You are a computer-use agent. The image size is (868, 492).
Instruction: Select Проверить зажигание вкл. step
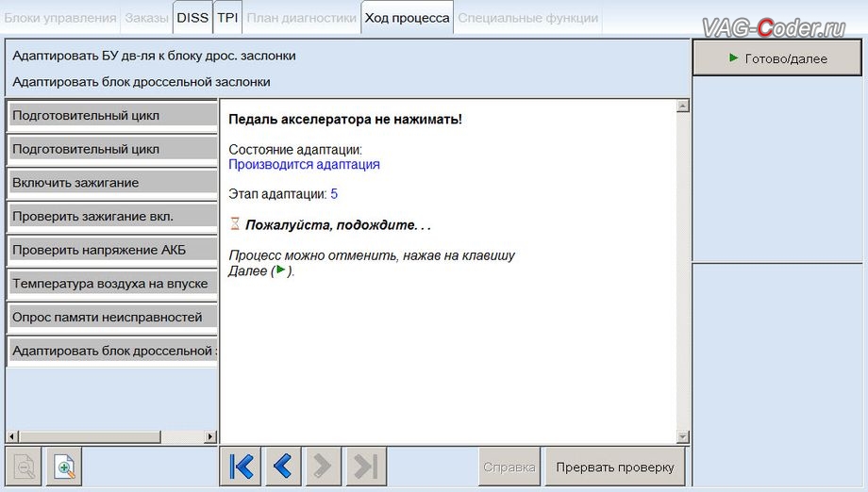112,217
